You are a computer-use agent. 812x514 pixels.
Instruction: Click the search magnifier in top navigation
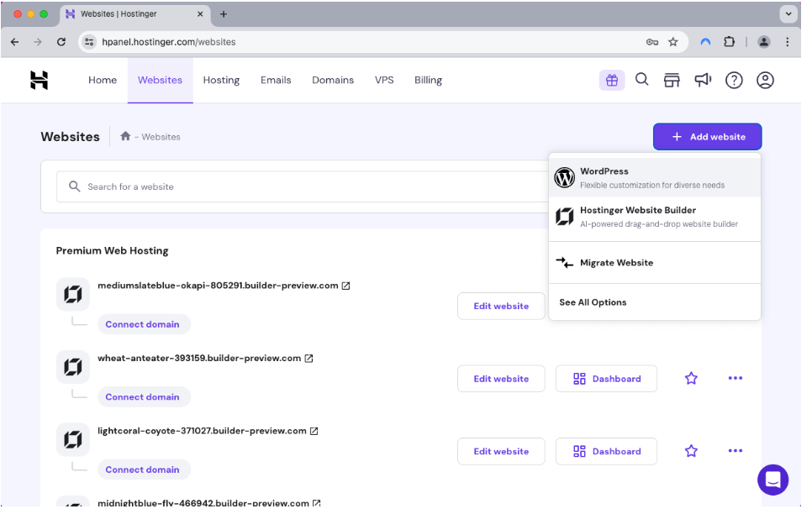click(641, 80)
